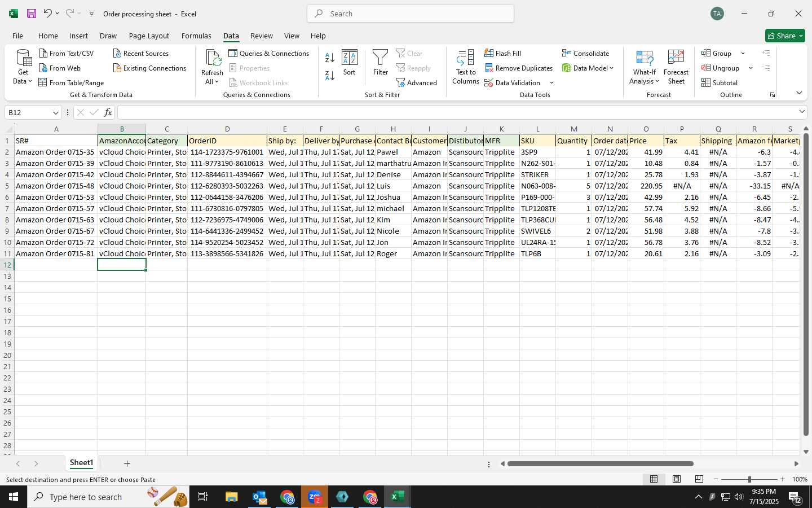Switch to Insert tab
Viewport: 812px width, 508px height.
(x=79, y=36)
